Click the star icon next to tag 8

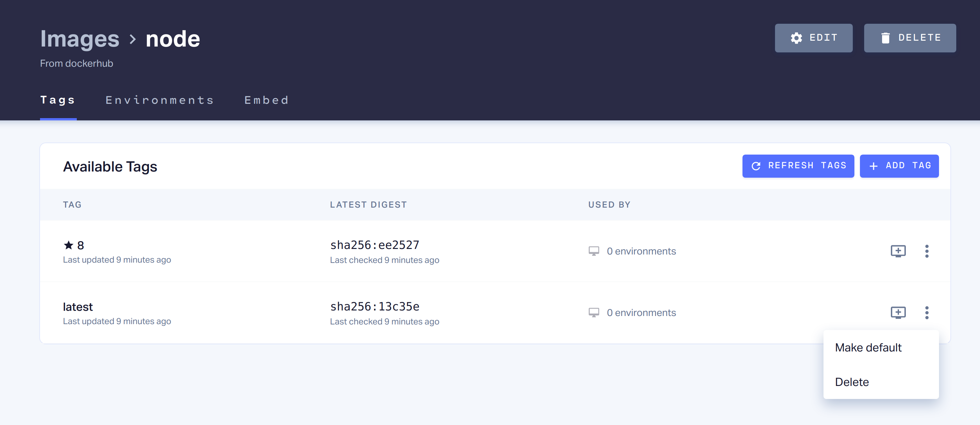click(x=68, y=245)
